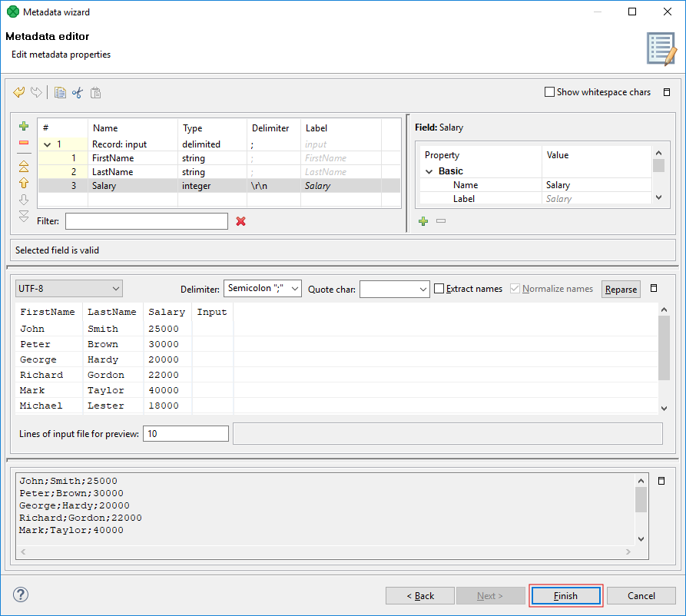
Task: Clear the filter with the red X
Action: click(240, 221)
